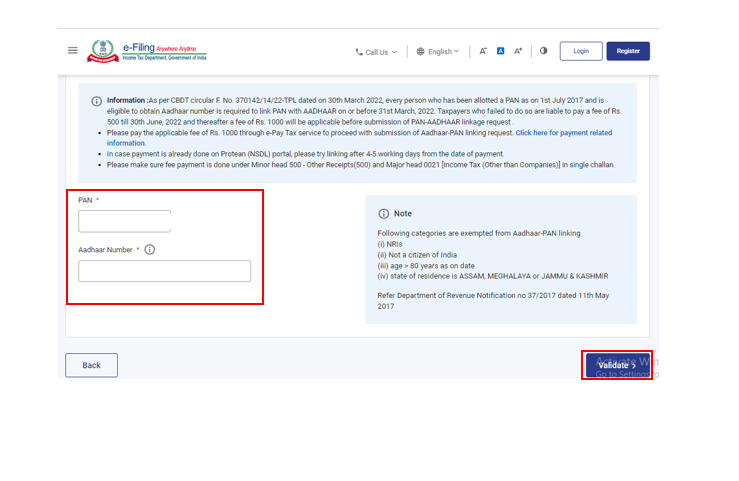Click the globe language icon
Viewport: 739px width, 481px height.
pyautogui.click(x=420, y=52)
